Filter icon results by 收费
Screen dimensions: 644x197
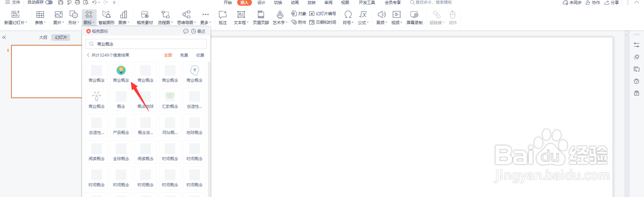click(200, 55)
